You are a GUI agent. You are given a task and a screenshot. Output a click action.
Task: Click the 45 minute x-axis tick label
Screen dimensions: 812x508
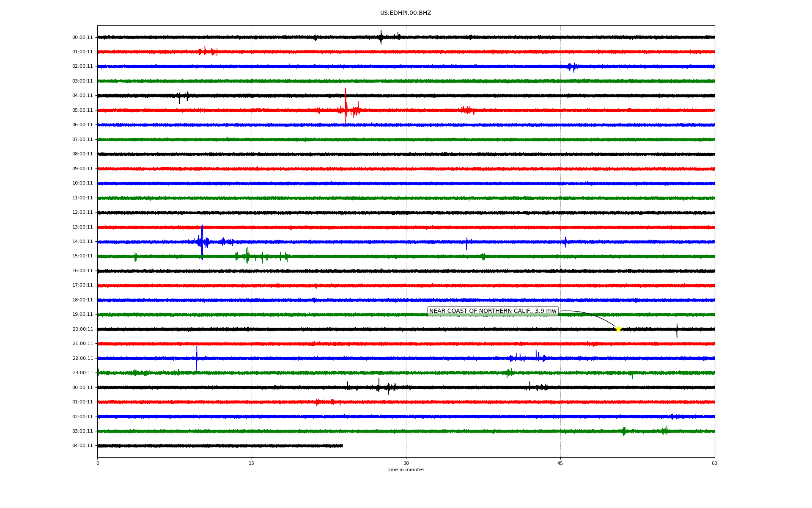[560, 463]
